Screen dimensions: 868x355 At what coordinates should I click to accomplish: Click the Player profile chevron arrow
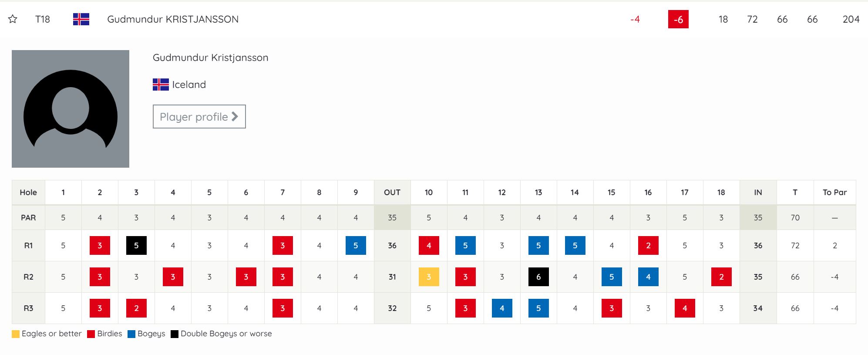pos(235,116)
